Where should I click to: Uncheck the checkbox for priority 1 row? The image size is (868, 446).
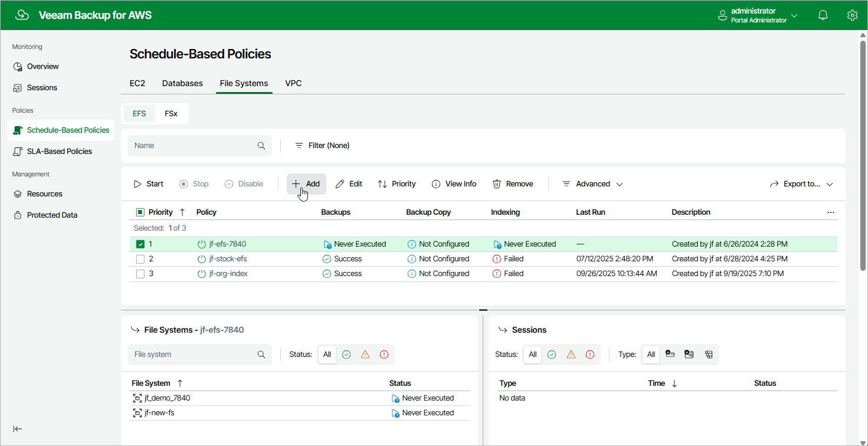click(x=140, y=244)
